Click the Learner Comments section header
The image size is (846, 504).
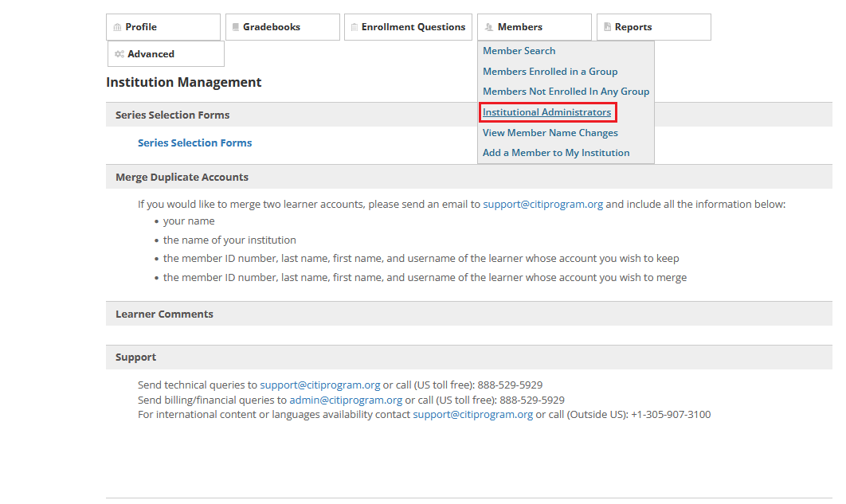pyautogui.click(x=469, y=314)
